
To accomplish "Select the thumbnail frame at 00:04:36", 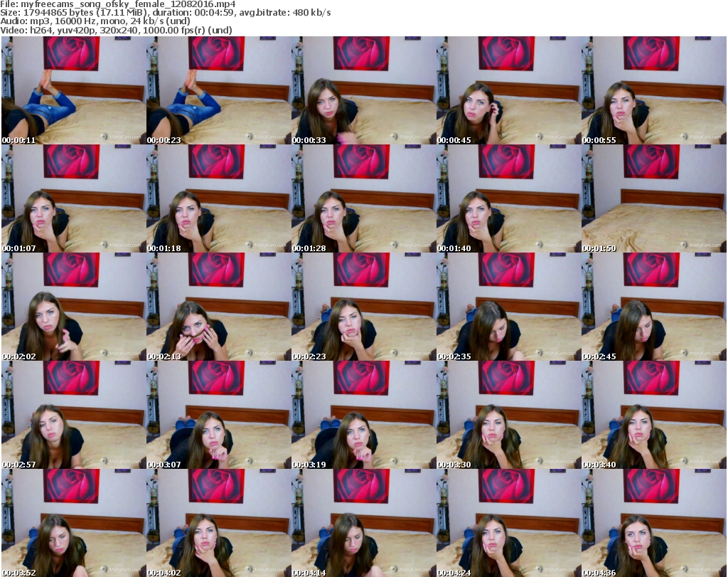I will pyautogui.click(x=654, y=523).
